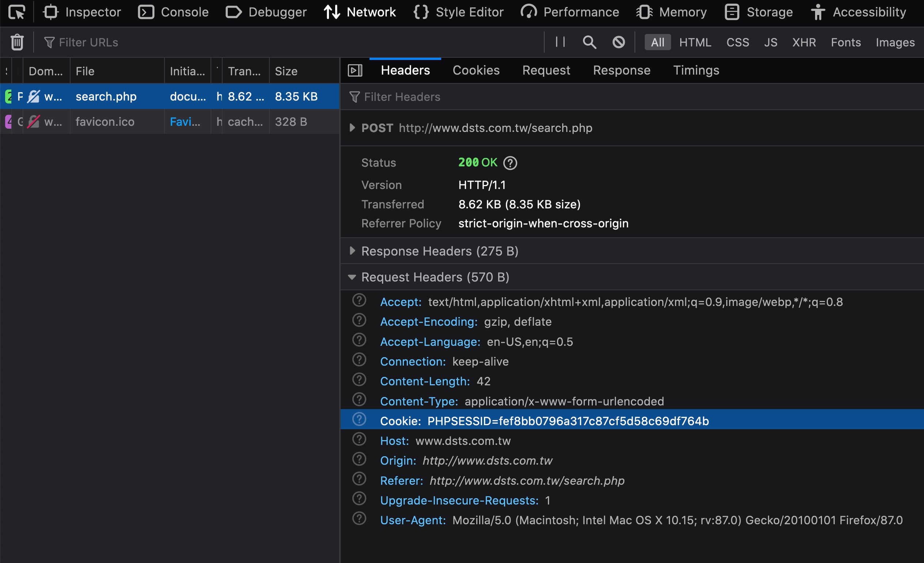The image size is (924, 563).
Task: Open the FaviconLoader initiator link
Action: click(185, 121)
